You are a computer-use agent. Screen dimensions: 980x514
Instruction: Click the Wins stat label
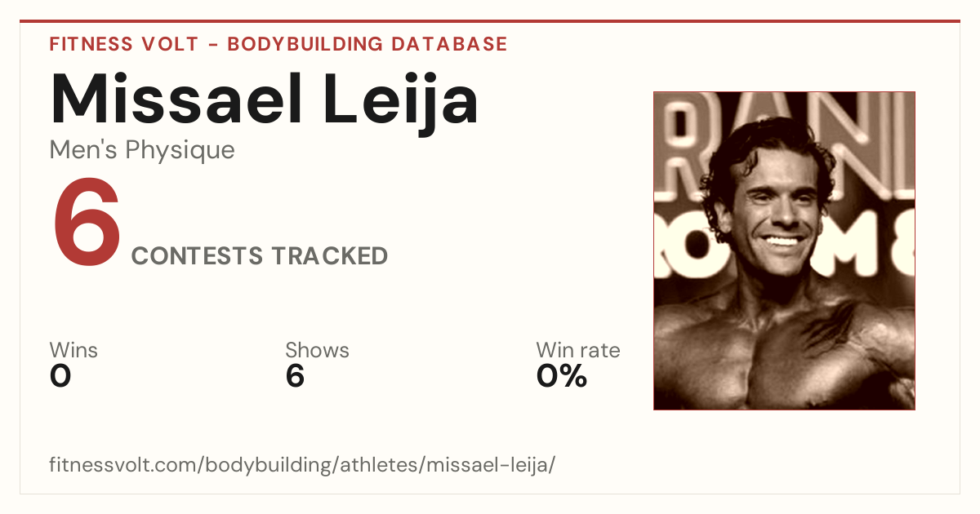click(73, 350)
